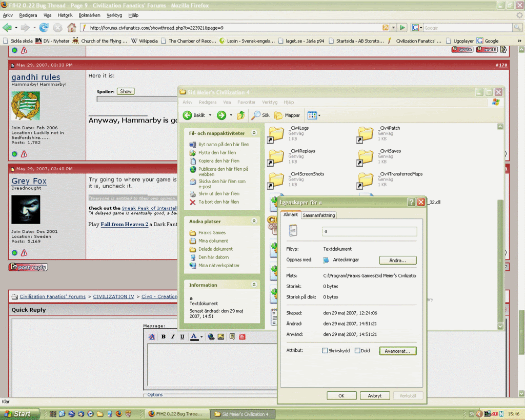Go to Firefox Home page icon
The width and height of the screenshot is (525, 420).
(x=71, y=28)
